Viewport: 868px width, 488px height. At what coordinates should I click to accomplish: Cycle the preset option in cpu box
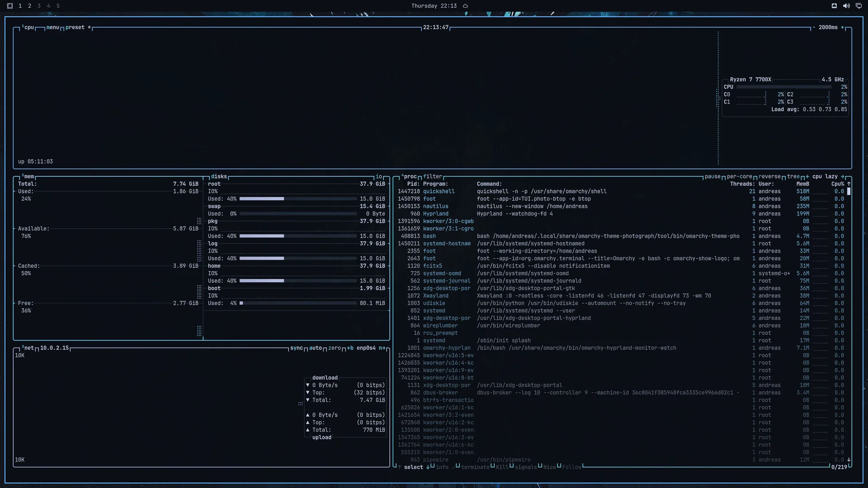75,28
